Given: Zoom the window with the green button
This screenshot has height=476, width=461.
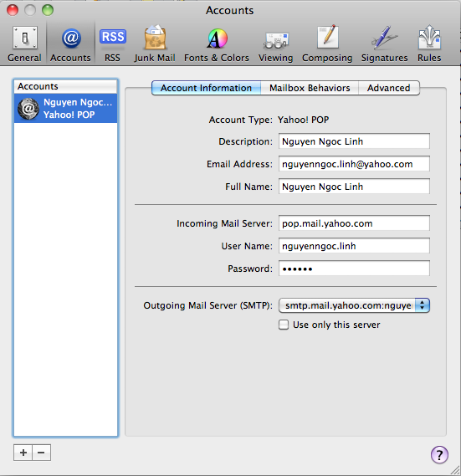Looking at the screenshot, I should [x=48, y=10].
